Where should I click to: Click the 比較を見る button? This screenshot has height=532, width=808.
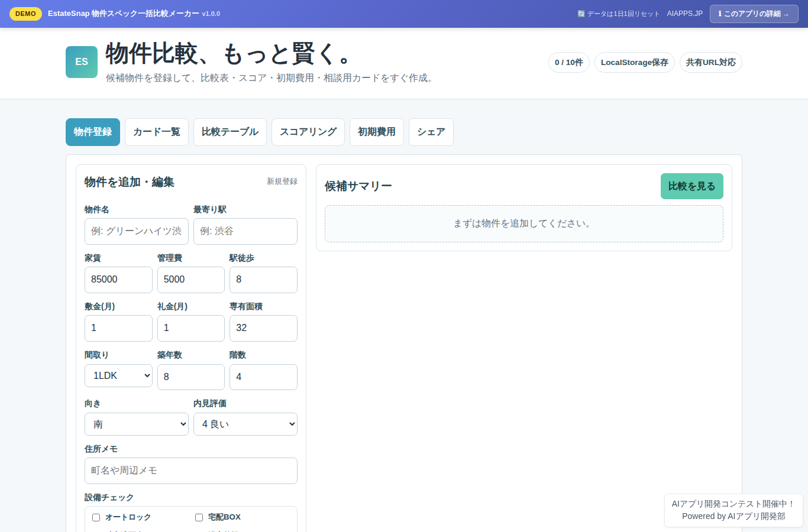692,186
